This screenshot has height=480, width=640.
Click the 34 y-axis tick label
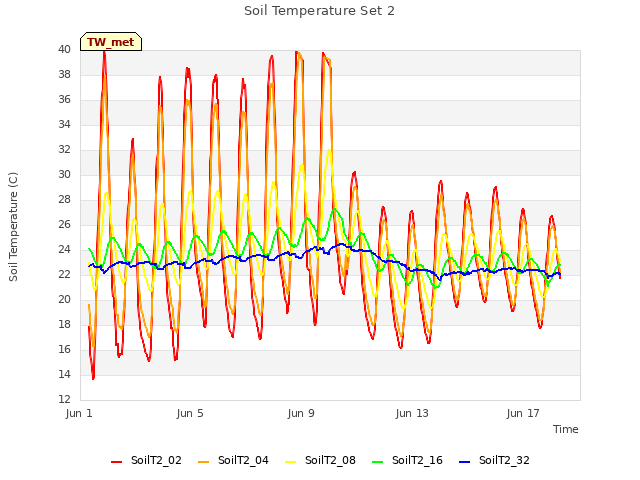click(64, 124)
